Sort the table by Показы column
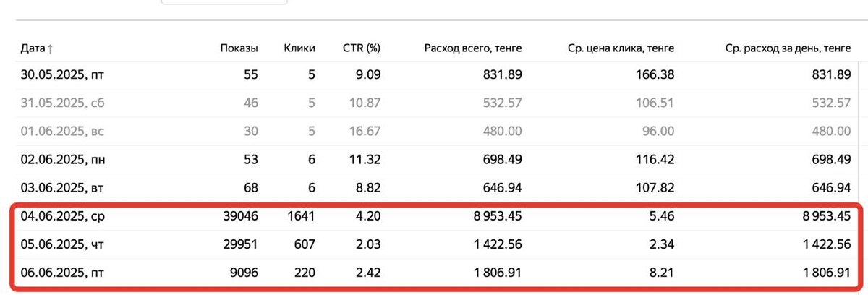The height and width of the screenshot is (295, 868). pos(239,49)
